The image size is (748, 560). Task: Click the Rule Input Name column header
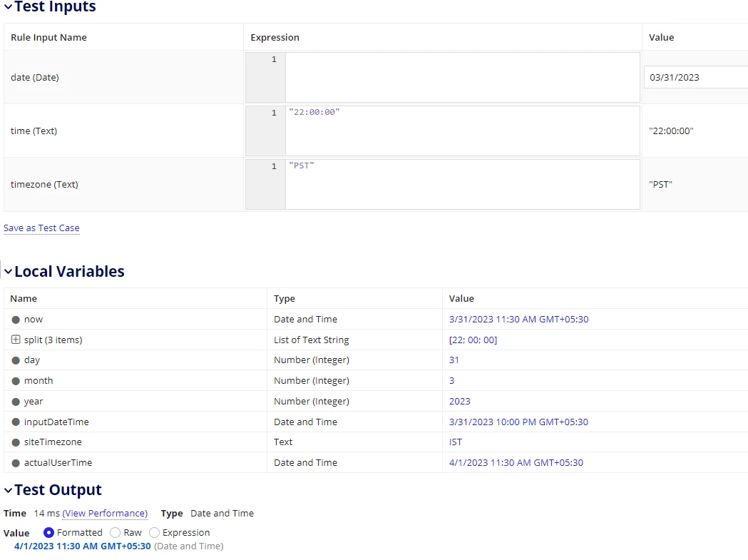(x=48, y=37)
